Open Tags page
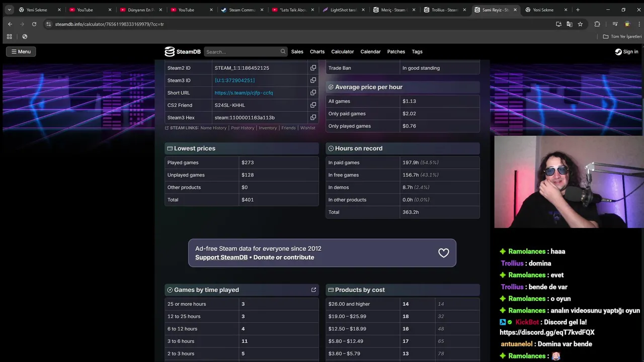This screenshot has height=362, width=644. pos(417,52)
